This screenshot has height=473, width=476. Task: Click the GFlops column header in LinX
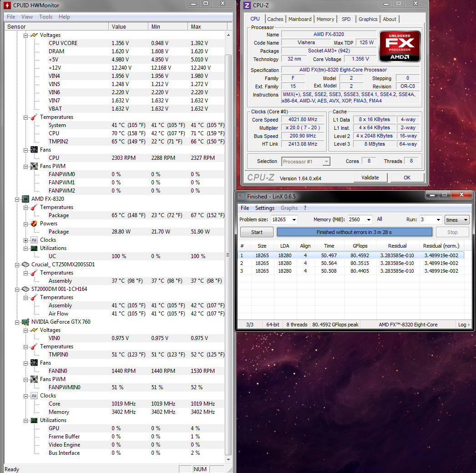pyautogui.click(x=360, y=246)
